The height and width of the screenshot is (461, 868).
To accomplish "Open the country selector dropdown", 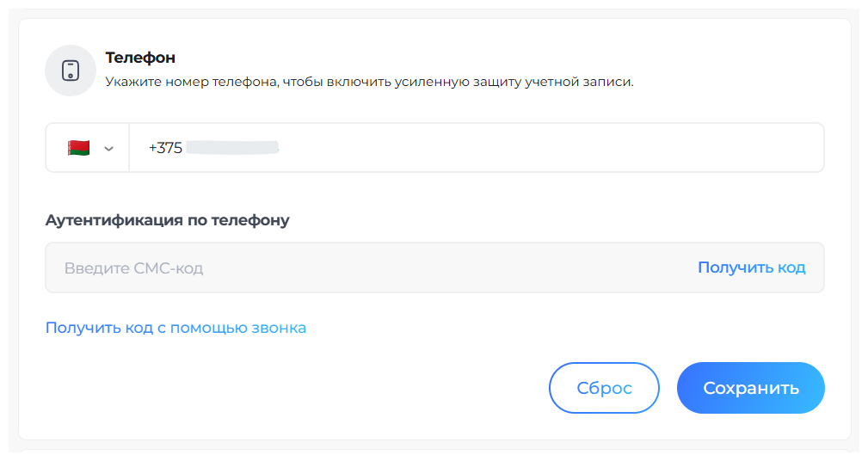I will point(89,148).
